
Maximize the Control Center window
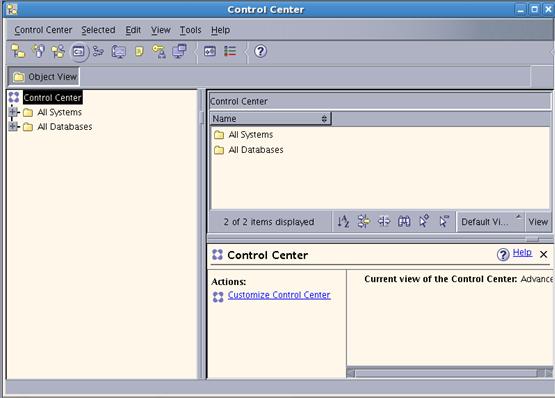tap(534, 9)
